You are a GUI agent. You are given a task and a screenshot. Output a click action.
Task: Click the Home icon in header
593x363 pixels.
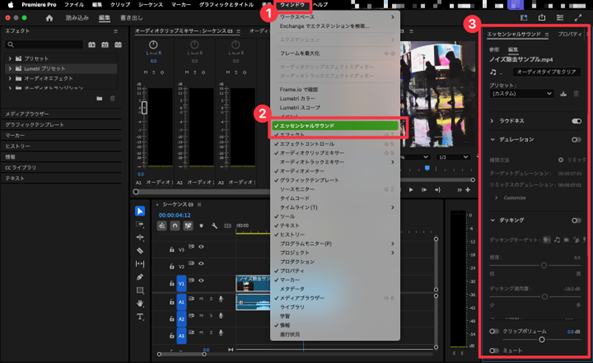49,18
